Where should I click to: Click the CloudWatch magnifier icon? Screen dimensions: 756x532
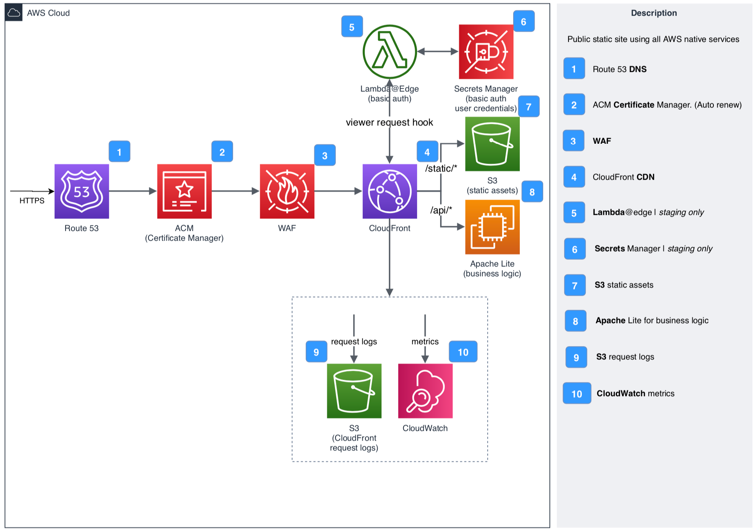tap(425, 391)
